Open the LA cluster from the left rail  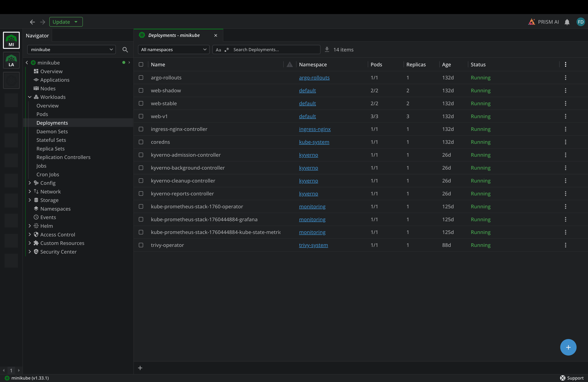point(11,60)
